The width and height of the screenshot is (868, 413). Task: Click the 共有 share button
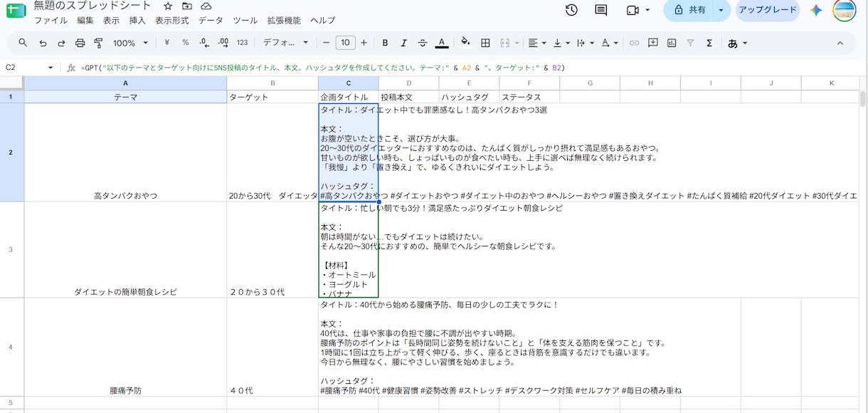(689, 10)
